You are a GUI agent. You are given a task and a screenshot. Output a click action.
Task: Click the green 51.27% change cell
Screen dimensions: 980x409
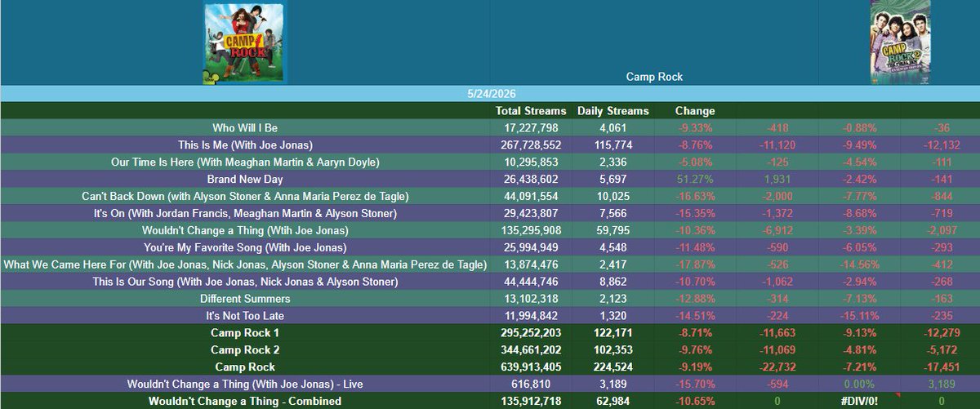point(695,180)
